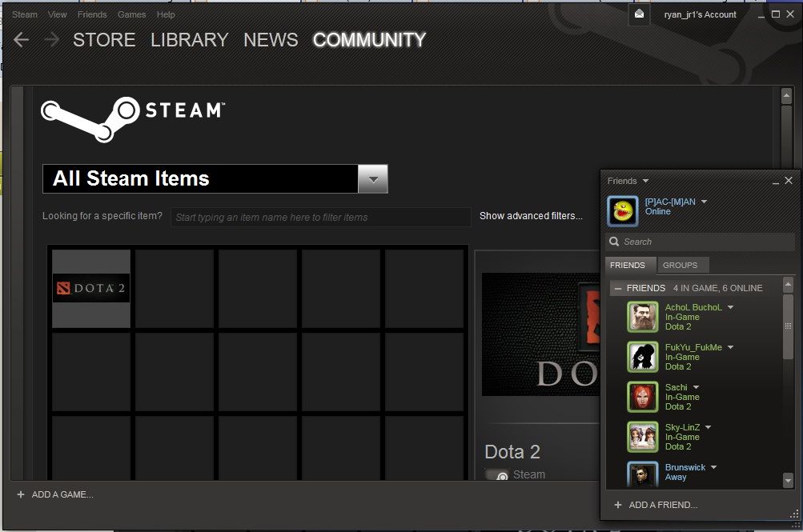Go to the NEWS section
Image resolution: width=803 pixels, height=532 pixels.
tap(271, 40)
